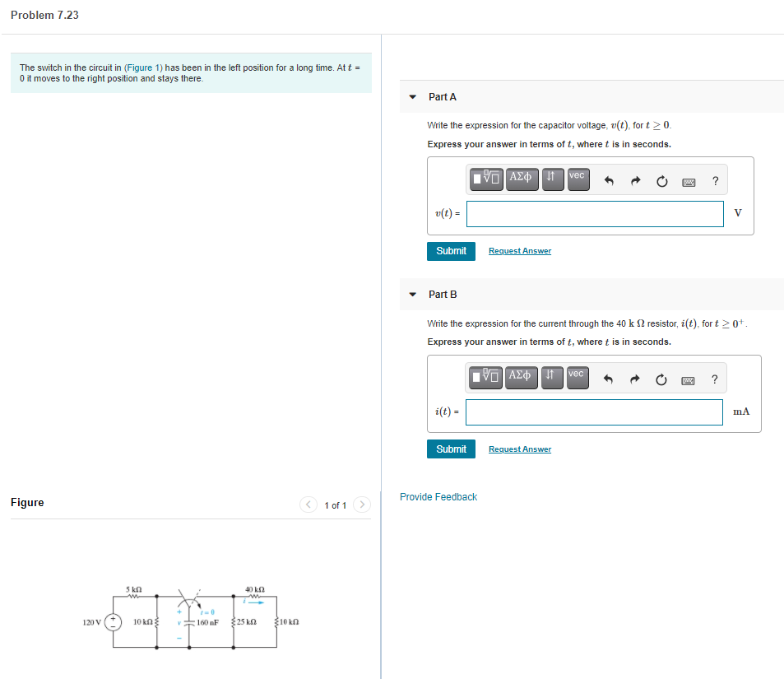
Task: Collapse the Part B section
Action: pos(412,295)
